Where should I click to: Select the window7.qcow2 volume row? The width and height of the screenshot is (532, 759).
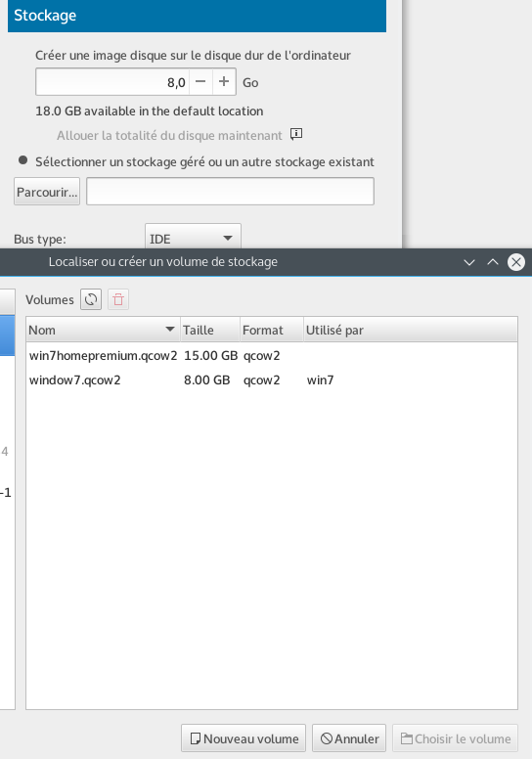(x=272, y=379)
